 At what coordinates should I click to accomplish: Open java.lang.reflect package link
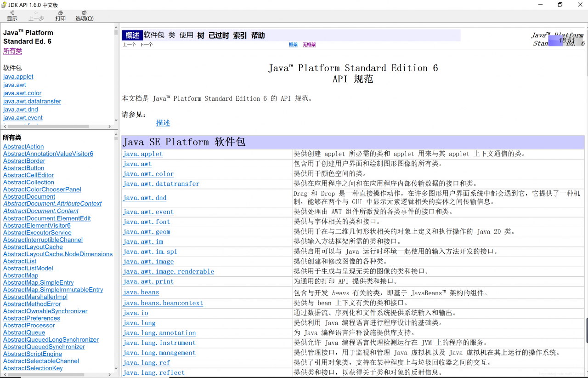(x=154, y=372)
